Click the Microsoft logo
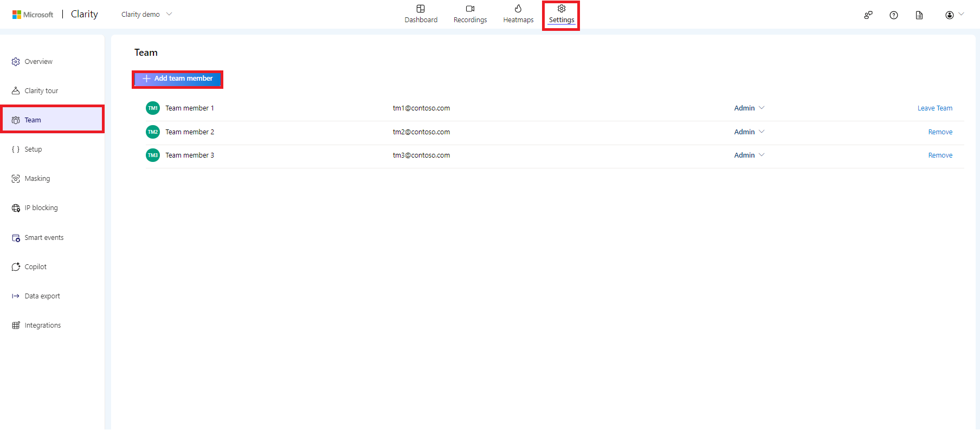This screenshot has height=430, width=980. click(33, 15)
